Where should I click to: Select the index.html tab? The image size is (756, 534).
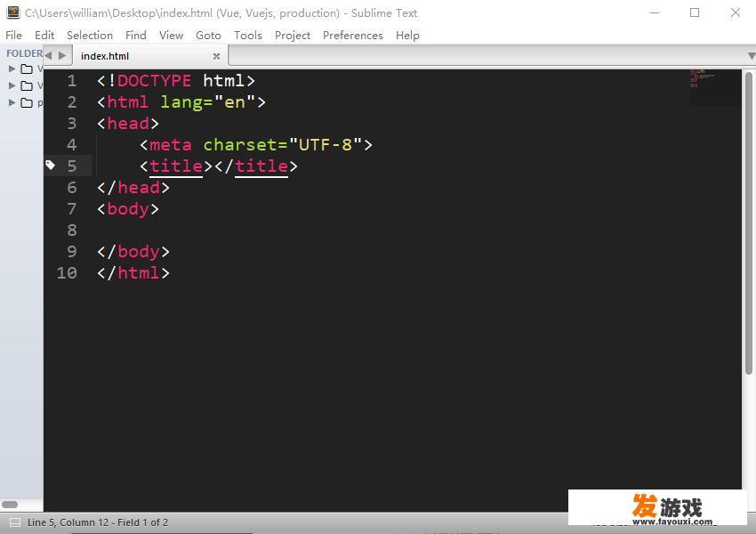149,56
